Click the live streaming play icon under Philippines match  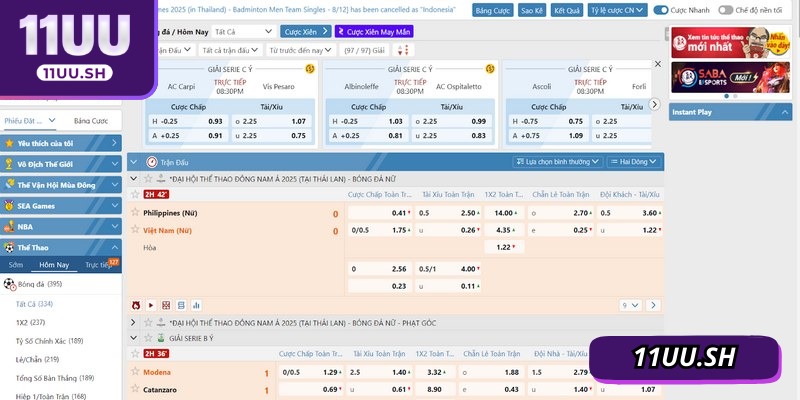point(151,304)
